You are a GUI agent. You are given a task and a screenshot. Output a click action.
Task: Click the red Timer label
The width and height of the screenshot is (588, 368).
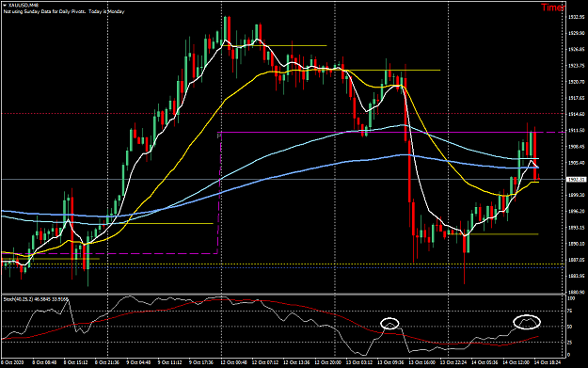point(553,8)
